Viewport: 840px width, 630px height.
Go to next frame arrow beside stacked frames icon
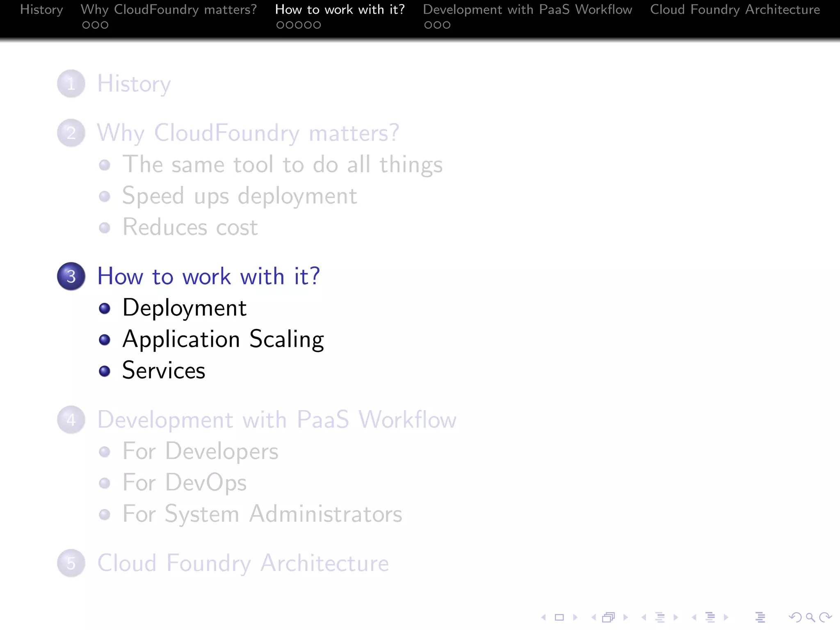625,617
